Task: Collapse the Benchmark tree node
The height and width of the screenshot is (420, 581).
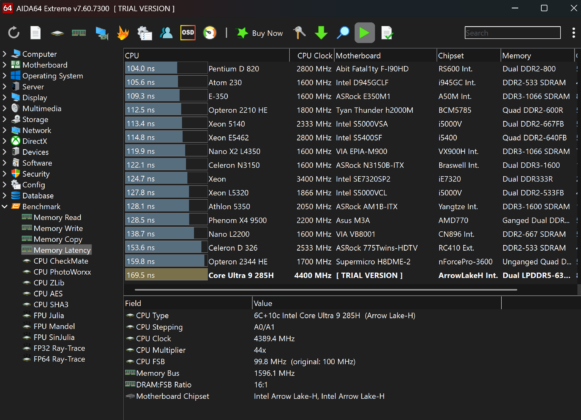Action: [4, 206]
